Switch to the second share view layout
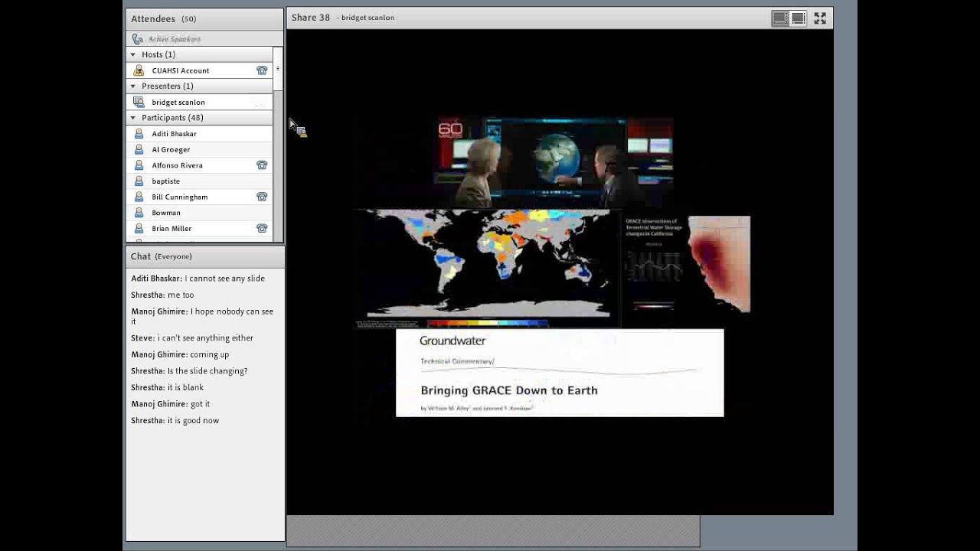The image size is (980, 551). coord(799,18)
